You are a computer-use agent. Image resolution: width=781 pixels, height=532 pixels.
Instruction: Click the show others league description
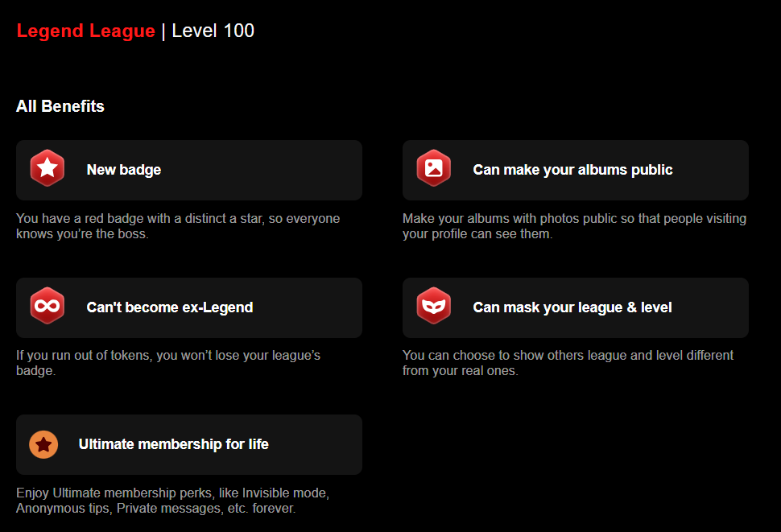click(x=568, y=363)
